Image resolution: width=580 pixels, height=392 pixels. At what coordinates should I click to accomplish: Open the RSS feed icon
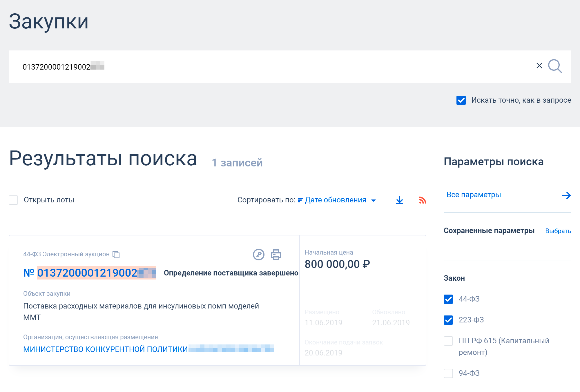click(x=423, y=200)
